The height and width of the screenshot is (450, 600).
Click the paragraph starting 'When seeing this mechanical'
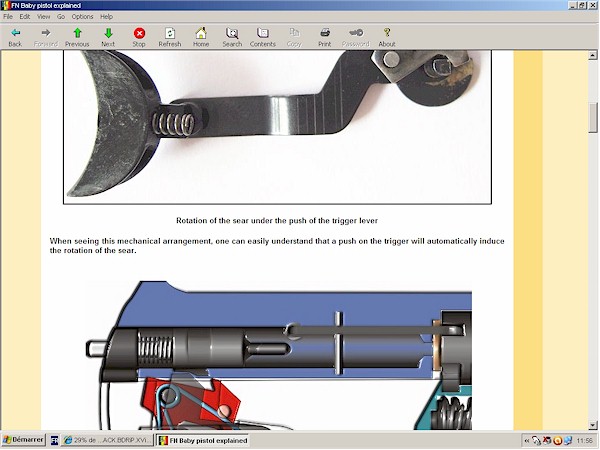[277, 246]
